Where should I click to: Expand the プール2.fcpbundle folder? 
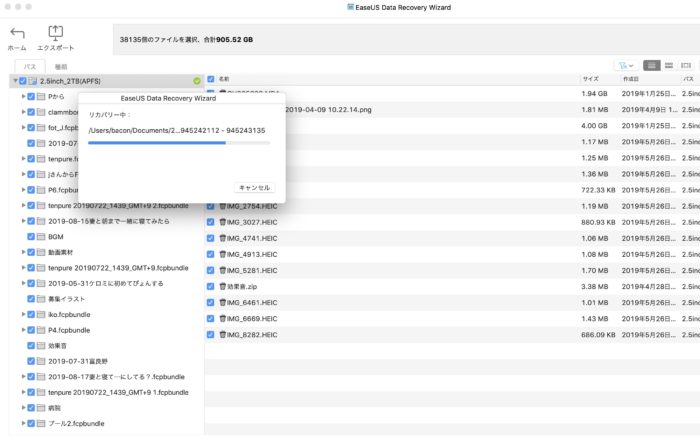click(23, 424)
